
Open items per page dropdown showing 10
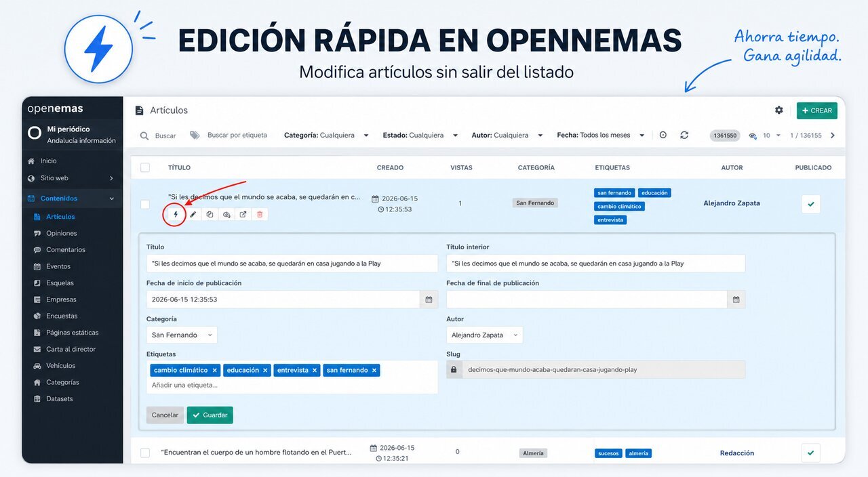pos(772,136)
